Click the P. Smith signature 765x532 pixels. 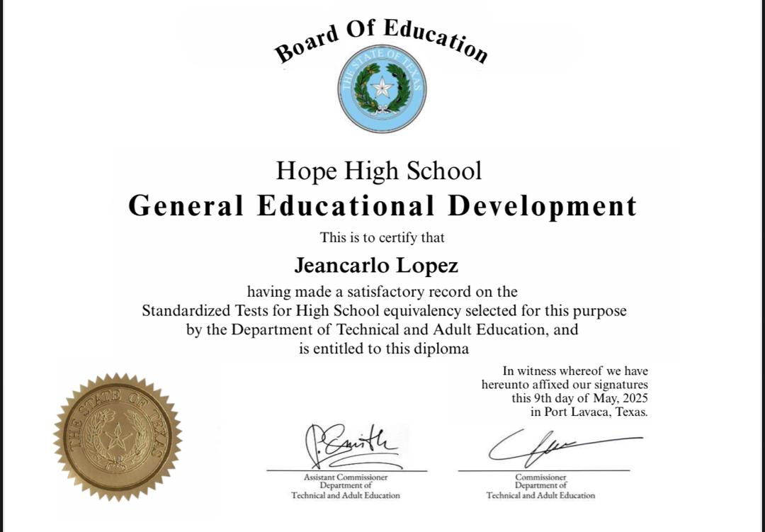point(349,444)
